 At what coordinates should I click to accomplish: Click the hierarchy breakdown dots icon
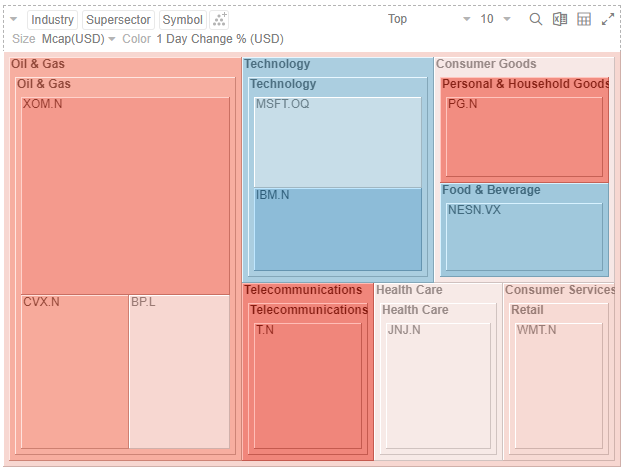pyautogui.click(x=221, y=20)
